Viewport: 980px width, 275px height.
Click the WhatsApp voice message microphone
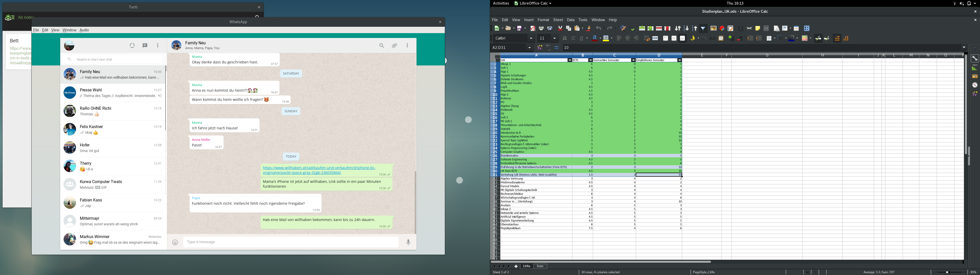[408, 242]
